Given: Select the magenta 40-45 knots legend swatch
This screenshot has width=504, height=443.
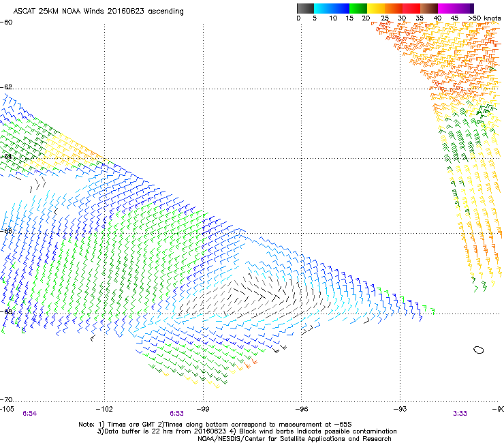Looking at the screenshot, I should pos(447,8).
